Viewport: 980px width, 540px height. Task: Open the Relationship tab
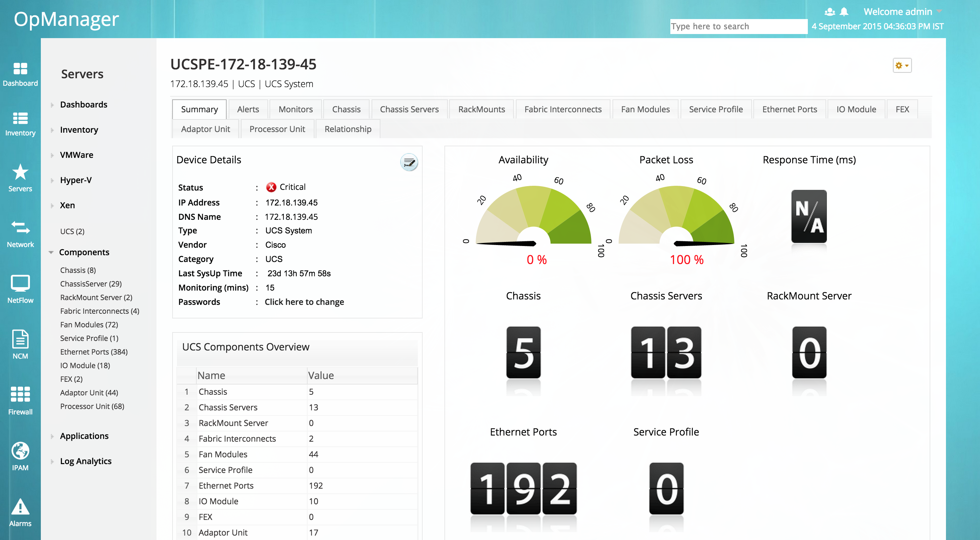347,129
